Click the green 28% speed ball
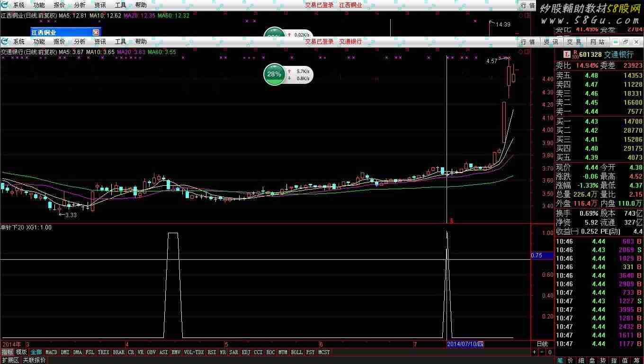The width and height of the screenshot is (644, 364). [274, 74]
